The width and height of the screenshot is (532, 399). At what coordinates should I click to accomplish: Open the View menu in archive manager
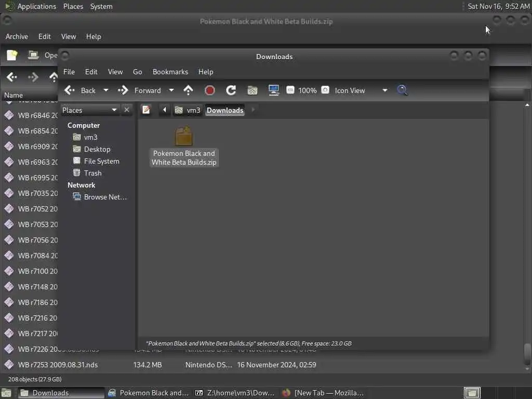69,36
